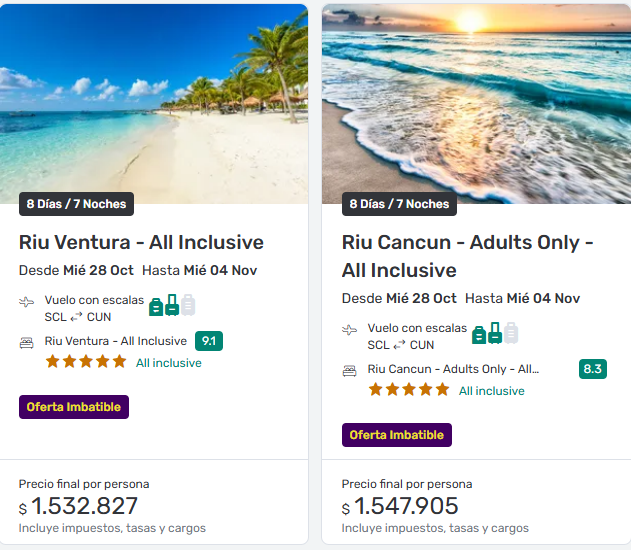This screenshot has height=550, width=631.
Task: Select the 8.3 score badge
Action: coord(592,369)
